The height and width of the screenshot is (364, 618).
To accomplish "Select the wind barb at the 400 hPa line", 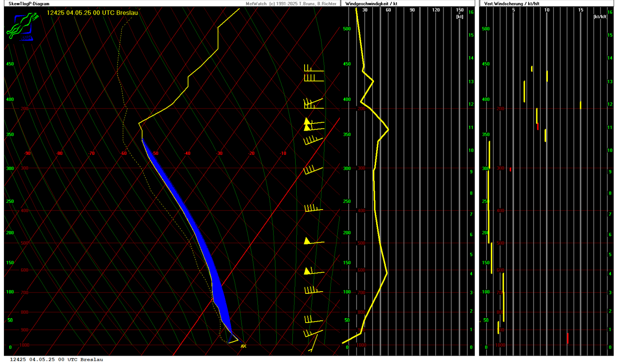I will (x=314, y=208).
